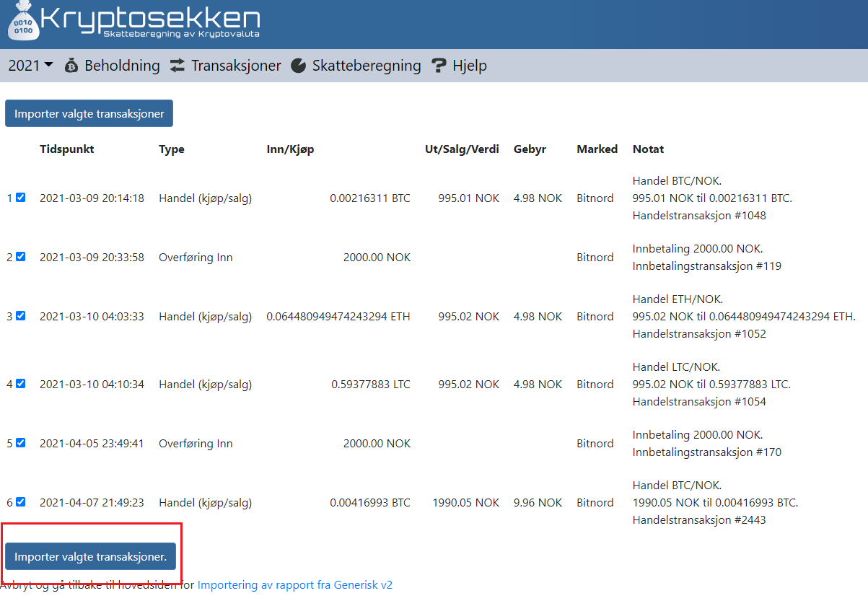This screenshot has width=868, height=601.
Task: Uncheck the checkbox for transaction 3
Action: click(x=20, y=316)
